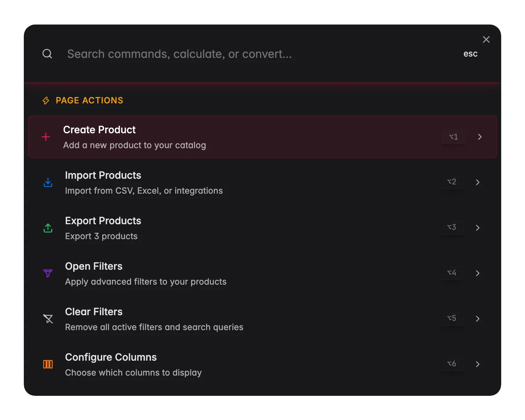Select the Configure Columns command

pos(262,364)
